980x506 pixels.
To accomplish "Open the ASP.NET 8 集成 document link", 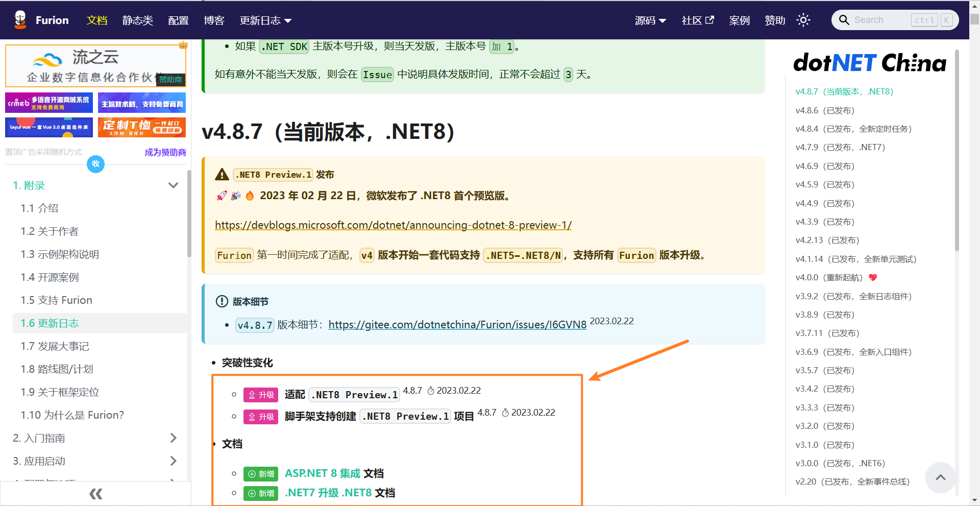I will click(x=323, y=473).
